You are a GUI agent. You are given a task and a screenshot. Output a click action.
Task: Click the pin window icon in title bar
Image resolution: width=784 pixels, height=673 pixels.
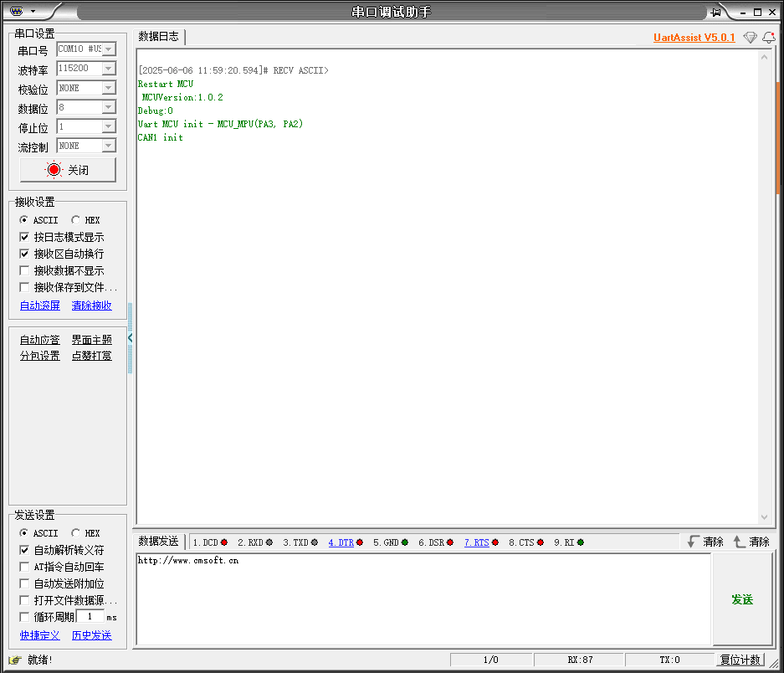click(x=716, y=12)
